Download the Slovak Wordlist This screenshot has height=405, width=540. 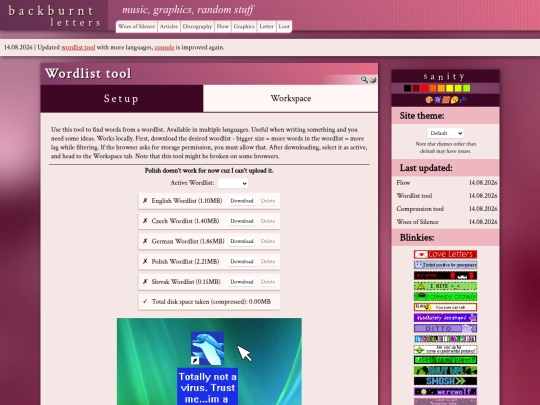coord(242,282)
